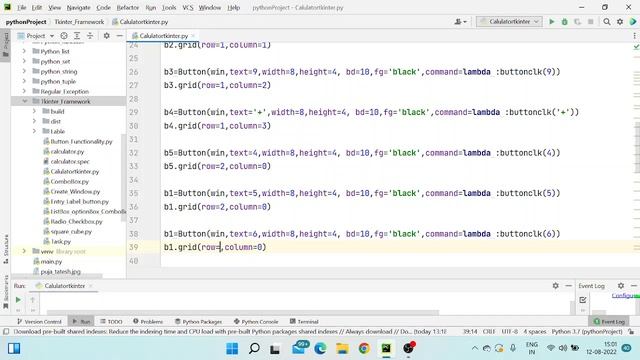Image resolution: width=640 pixels, height=360 pixels.
Task: Open Google Chrome from taskbar
Action: [x=364, y=349]
